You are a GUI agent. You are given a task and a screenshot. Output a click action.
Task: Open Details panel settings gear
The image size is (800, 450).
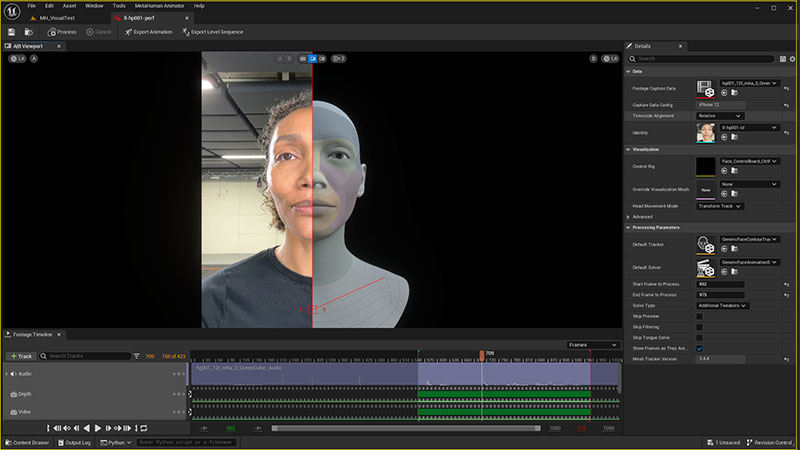pos(792,59)
